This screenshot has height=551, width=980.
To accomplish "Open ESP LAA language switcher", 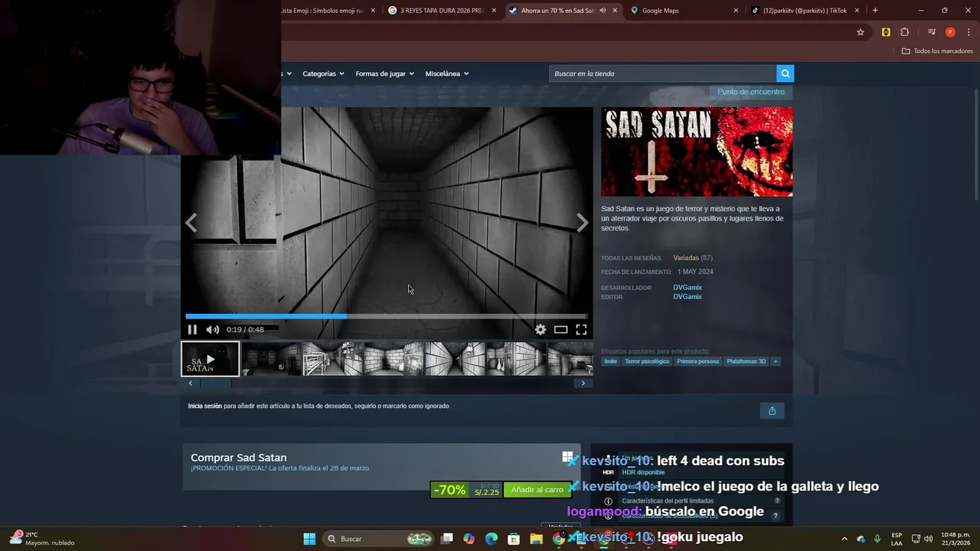I will (897, 539).
